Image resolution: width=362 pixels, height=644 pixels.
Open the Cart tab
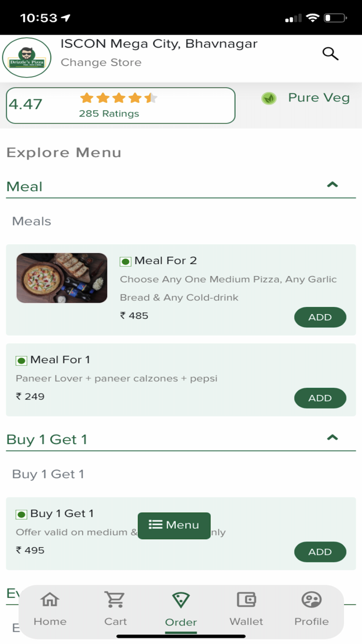pyautogui.click(x=115, y=609)
